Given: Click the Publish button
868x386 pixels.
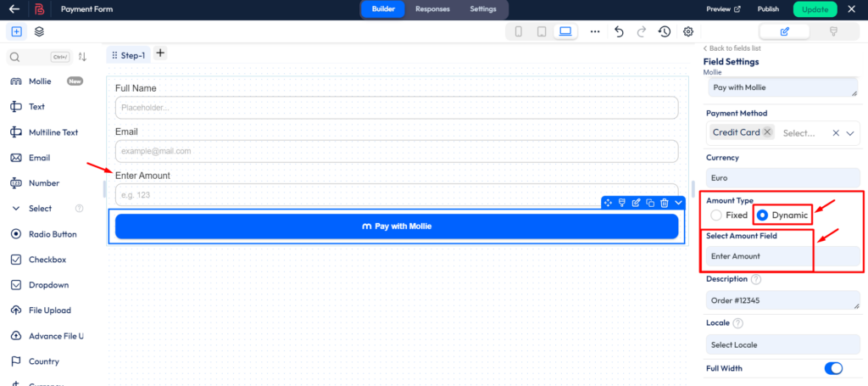Looking at the screenshot, I should click(768, 9).
